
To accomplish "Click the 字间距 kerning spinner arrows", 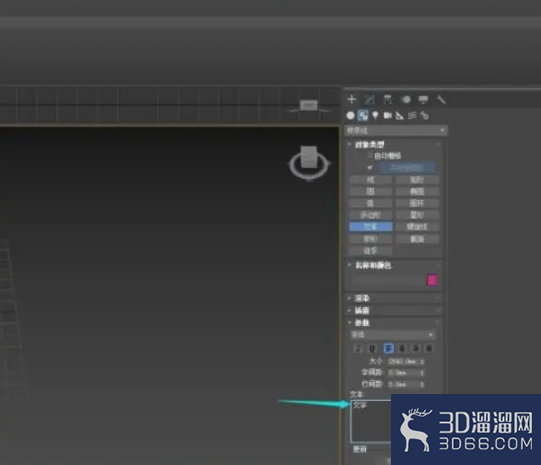I will [x=422, y=373].
